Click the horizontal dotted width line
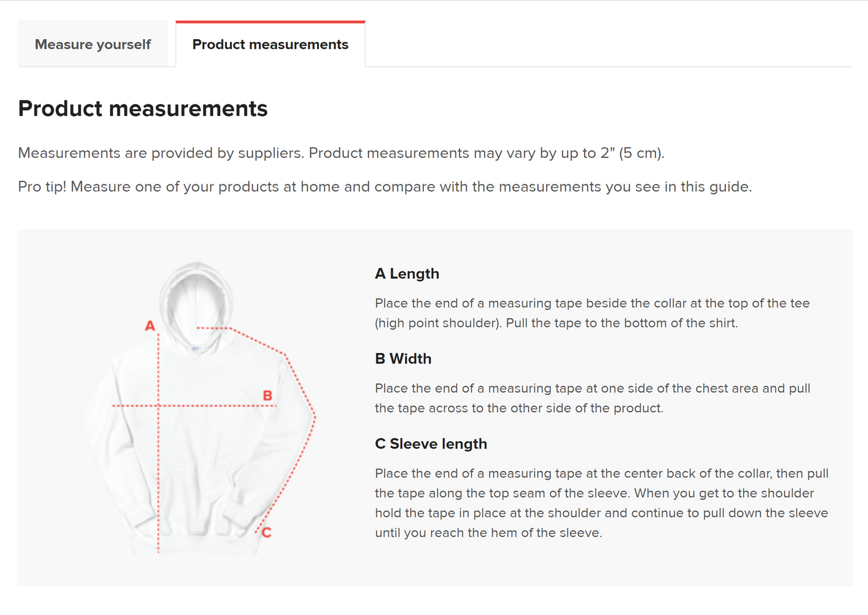 point(194,406)
